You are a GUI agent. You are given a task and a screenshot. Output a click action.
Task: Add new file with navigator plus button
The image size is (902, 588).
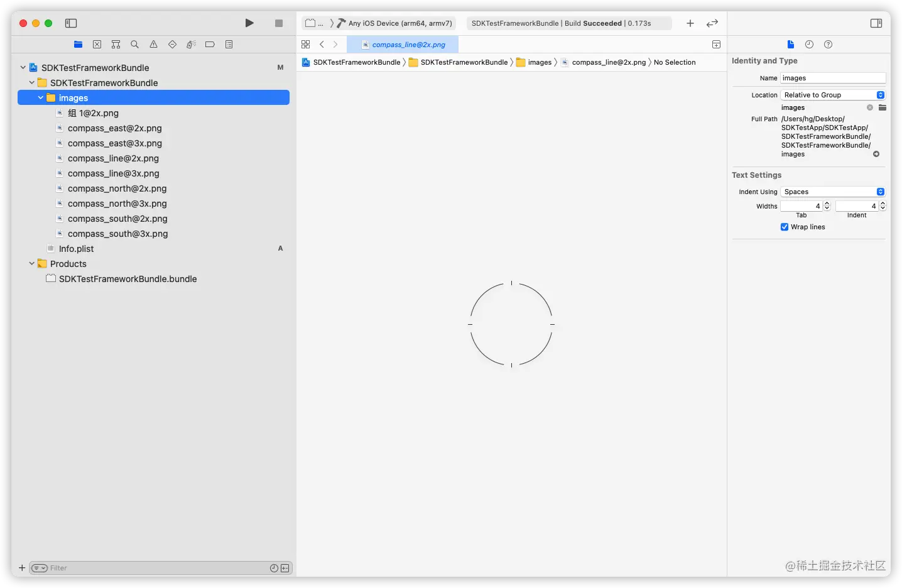point(22,568)
